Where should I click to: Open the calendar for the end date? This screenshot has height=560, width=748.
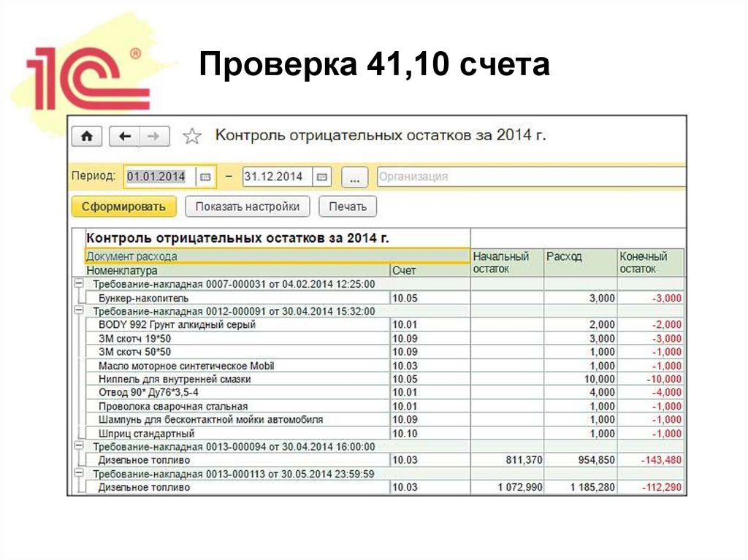(322, 176)
